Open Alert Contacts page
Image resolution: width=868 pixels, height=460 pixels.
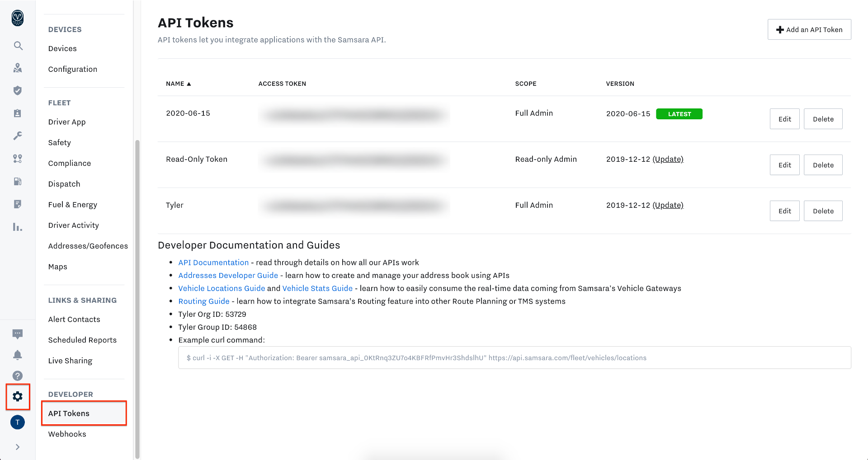[x=74, y=319]
